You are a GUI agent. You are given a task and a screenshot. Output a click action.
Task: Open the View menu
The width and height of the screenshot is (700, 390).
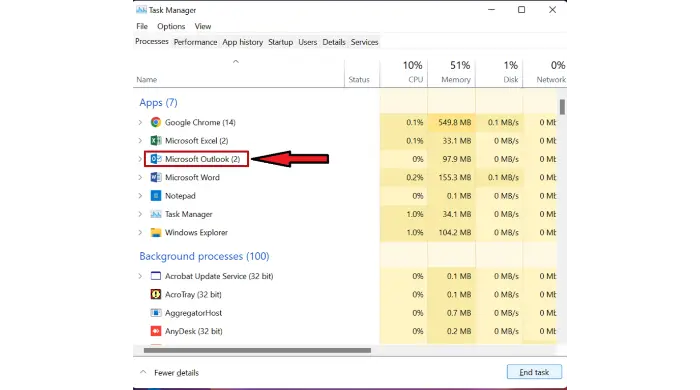203,26
